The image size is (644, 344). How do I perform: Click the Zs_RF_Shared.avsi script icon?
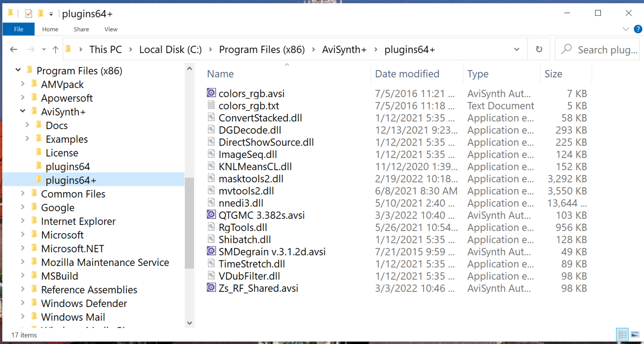(x=211, y=287)
